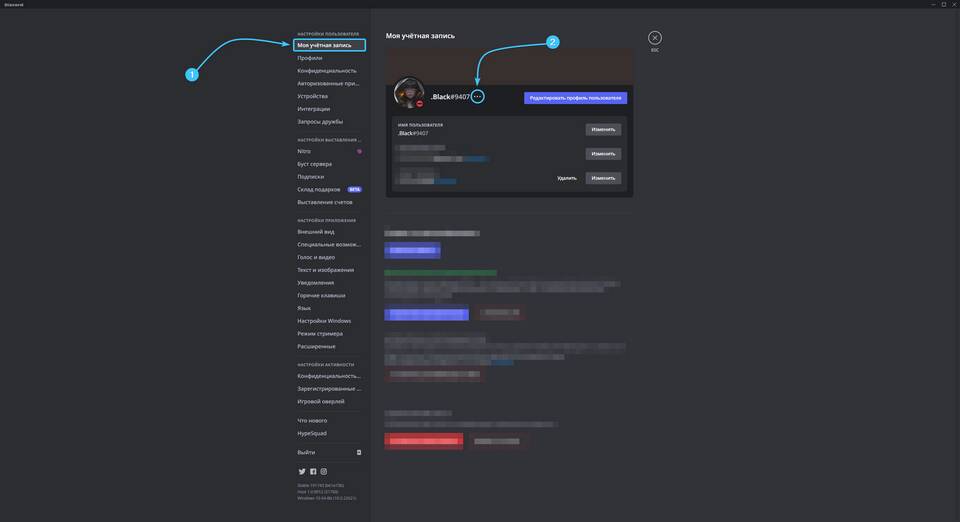This screenshot has height=522, width=960.
Task: Open Авторизованные приложения section
Action: click(x=329, y=83)
